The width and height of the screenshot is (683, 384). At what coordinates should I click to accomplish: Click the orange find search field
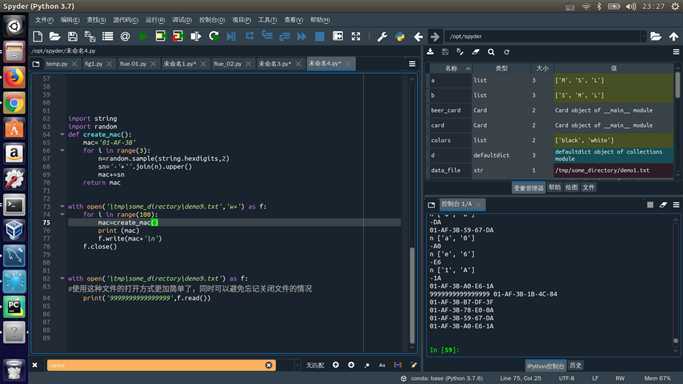(x=157, y=365)
